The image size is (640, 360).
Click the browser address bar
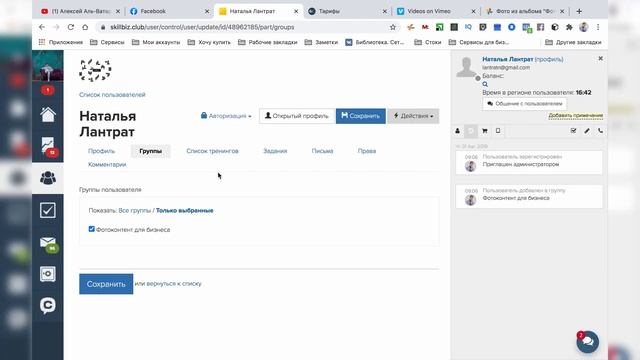coord(245,27)
